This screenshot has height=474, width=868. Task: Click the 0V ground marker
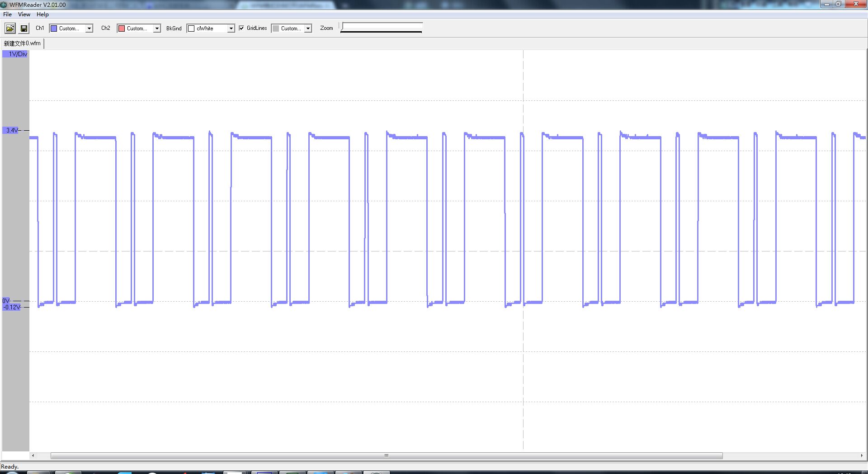pos(6,301)
